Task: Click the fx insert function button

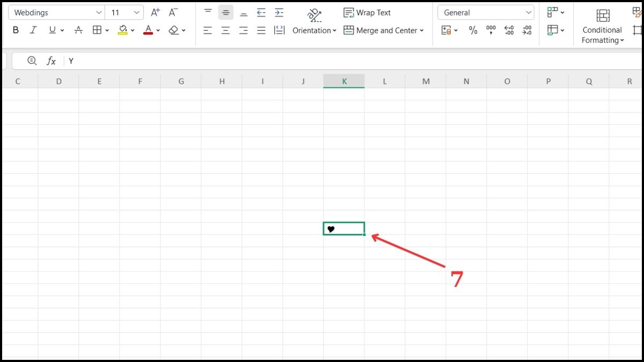Action: (x=50, y=61)
